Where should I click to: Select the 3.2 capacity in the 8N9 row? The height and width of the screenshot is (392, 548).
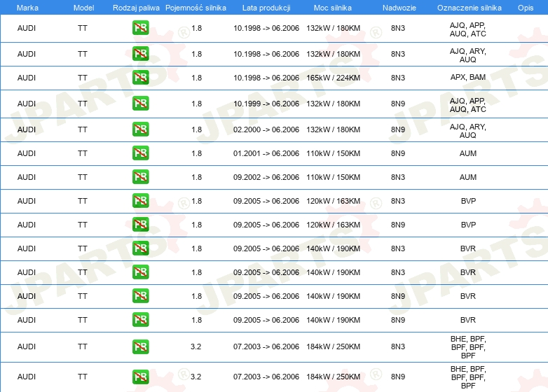196,377
